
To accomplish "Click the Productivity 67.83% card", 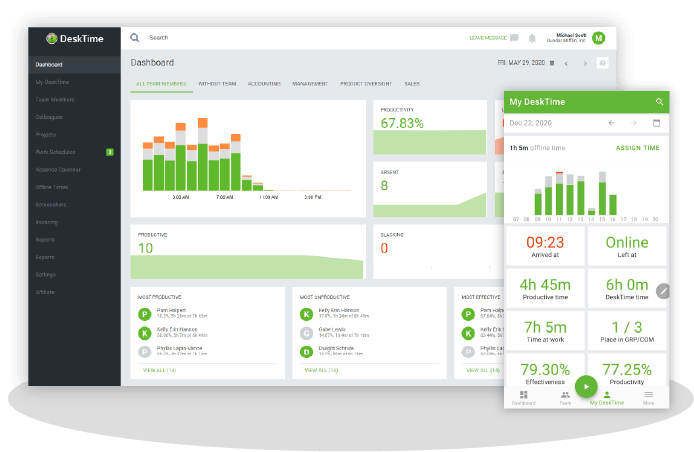I will coord(430,127).
